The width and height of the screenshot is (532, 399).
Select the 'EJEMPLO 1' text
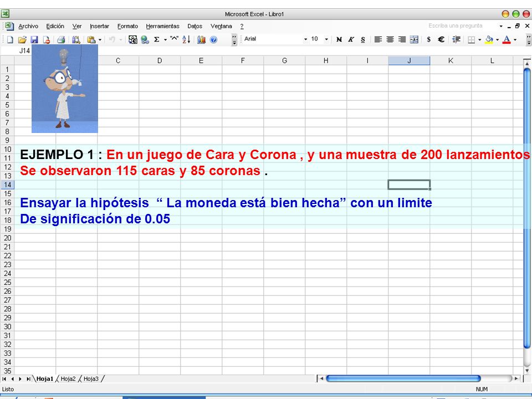pos(57,155)
